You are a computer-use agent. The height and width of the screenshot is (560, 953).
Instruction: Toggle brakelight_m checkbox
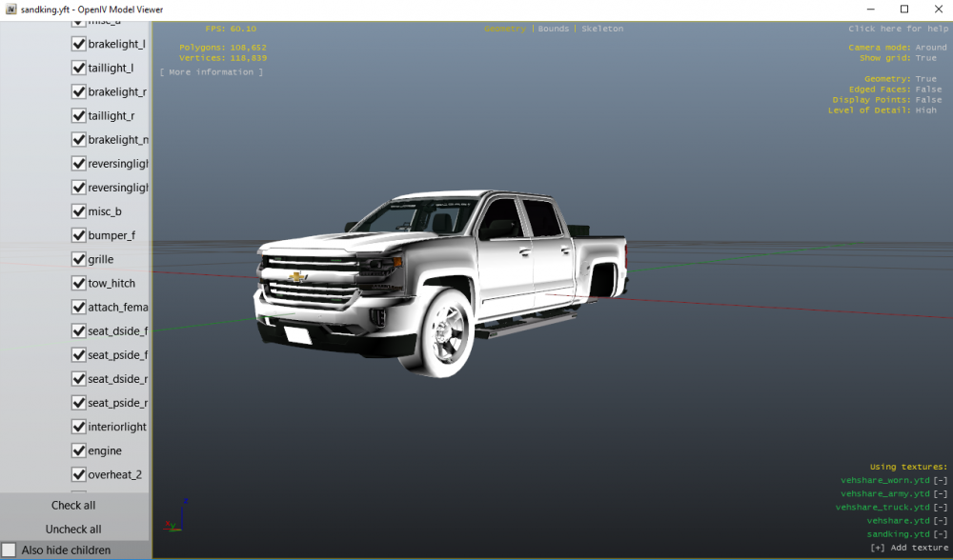(x=78, y=140)
